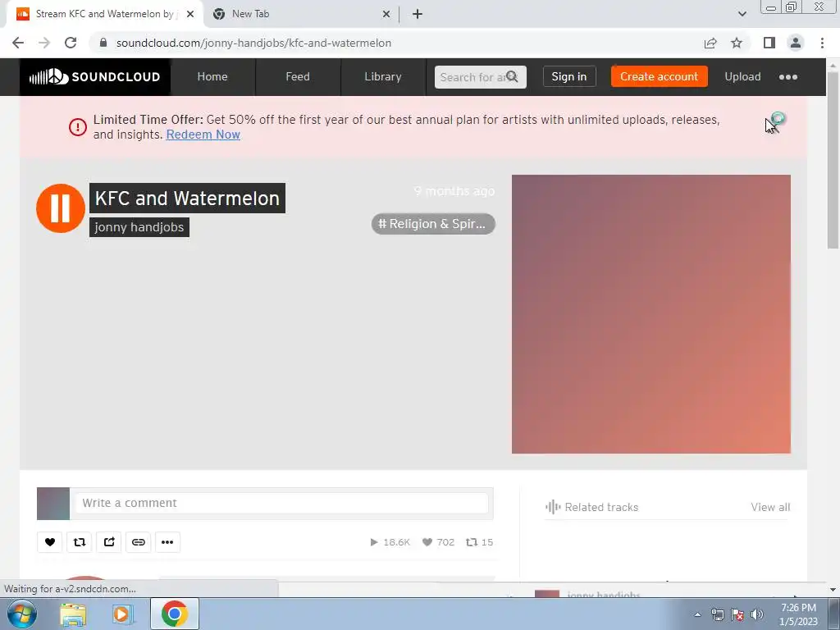840x630 pixels.
Task: Bookmark this page with star
Action: coord(737,43)
